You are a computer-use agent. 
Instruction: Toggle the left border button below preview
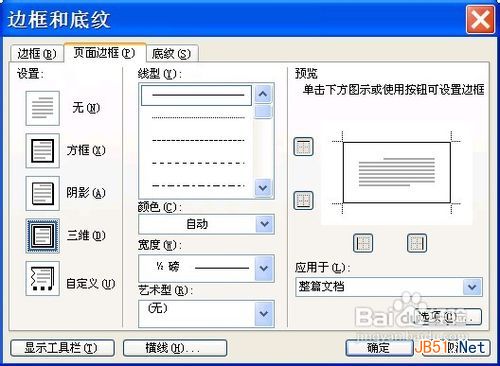click(x=363, y=243)
